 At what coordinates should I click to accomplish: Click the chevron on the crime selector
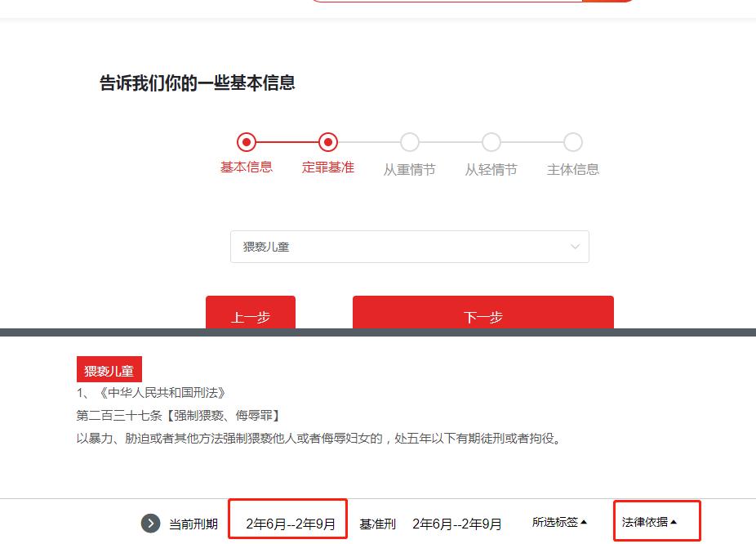pyautogui.click(x=576, y=246)
